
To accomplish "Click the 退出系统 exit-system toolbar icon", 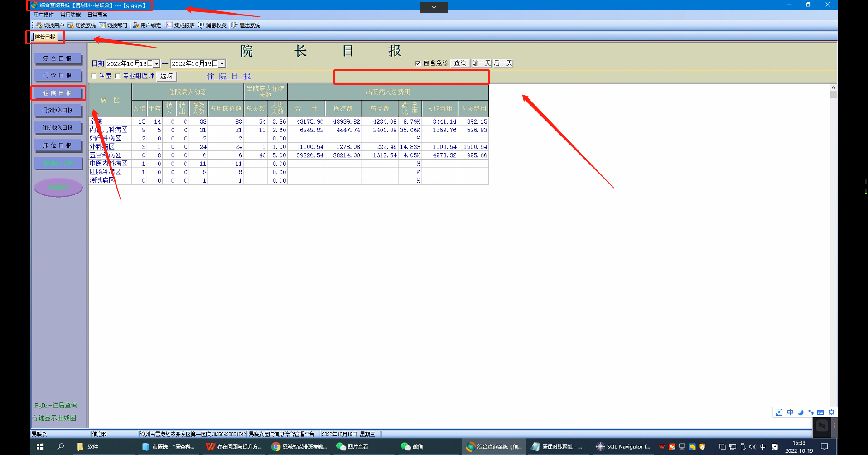I will [234, 25].
